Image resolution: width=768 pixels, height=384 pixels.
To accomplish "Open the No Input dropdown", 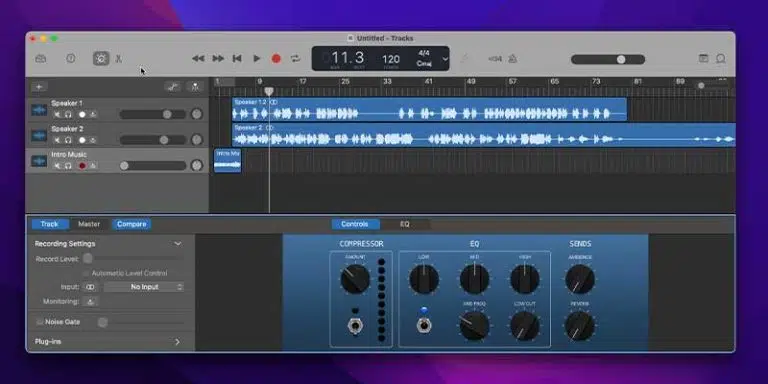I will point(144,287).
